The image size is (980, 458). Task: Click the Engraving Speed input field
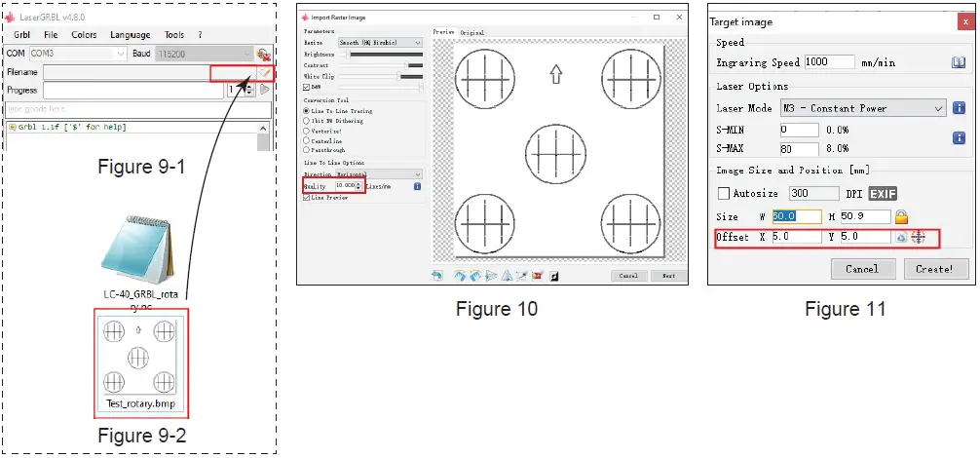(829, 61)
